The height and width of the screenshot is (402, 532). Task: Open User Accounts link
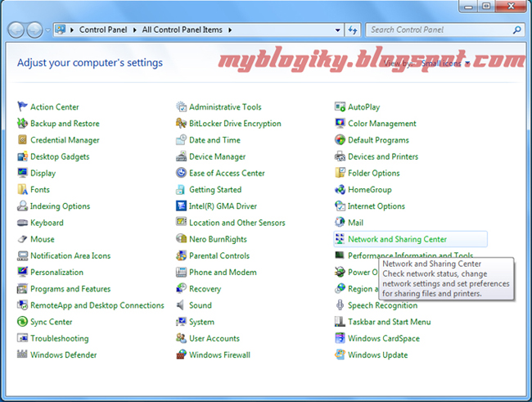coord(214,338)
